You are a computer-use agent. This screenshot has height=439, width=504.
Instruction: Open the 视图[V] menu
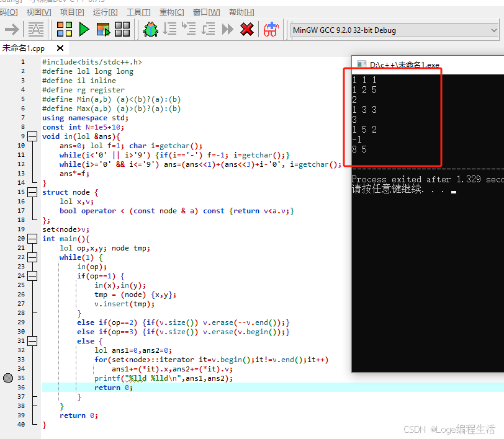pos(38,12)
